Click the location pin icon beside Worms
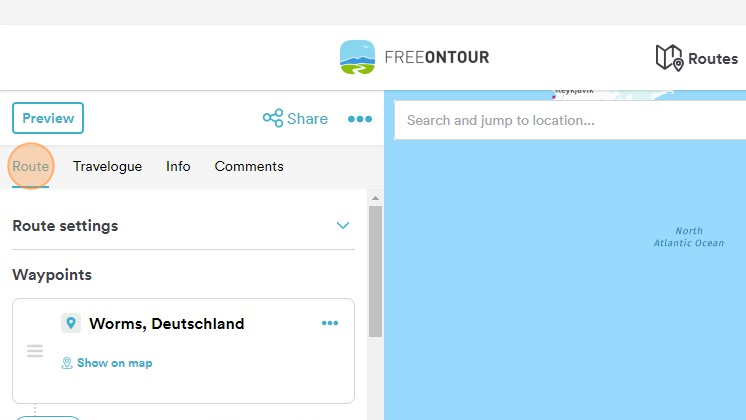746x420 pixels. point(71,323)
